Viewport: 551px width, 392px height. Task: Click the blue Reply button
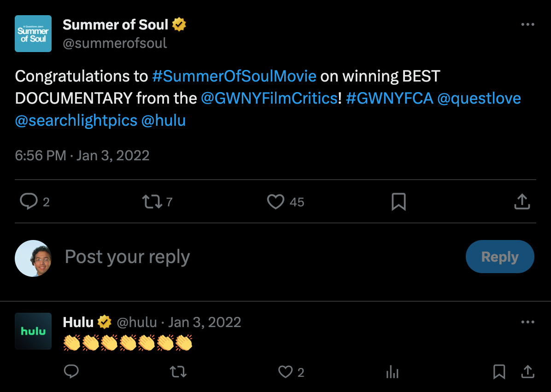[500, 257]
